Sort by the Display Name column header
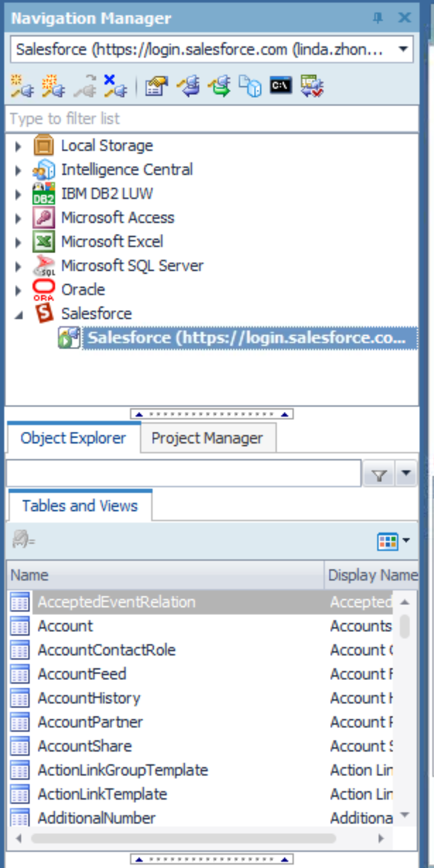This screenshot has width=434, height=868. (x=372, y=575)
